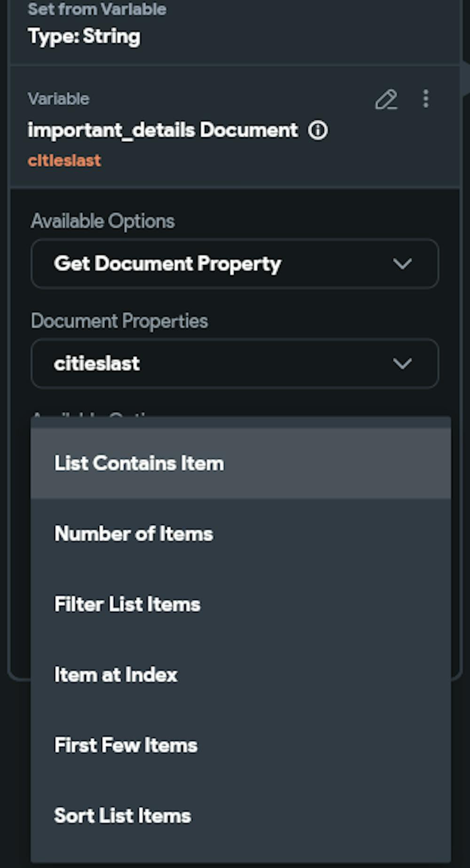Click the Set from Variable heading
Image resolution: width=470 pixels, height=868 pixels.
(96, 9)
